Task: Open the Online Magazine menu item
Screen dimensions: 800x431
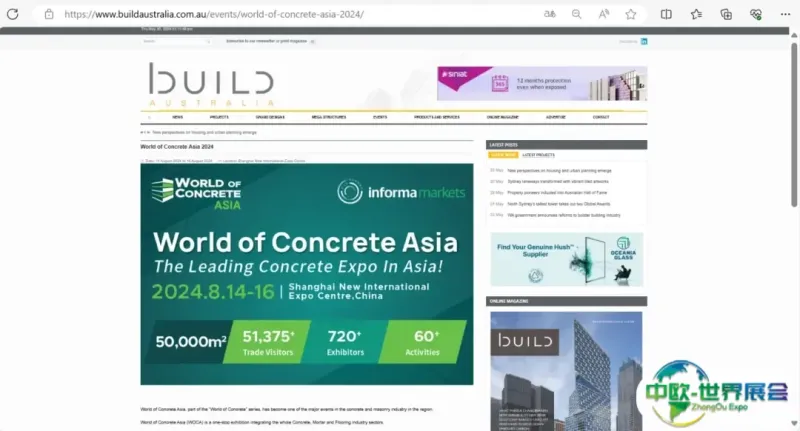Action: click(503, 117)
